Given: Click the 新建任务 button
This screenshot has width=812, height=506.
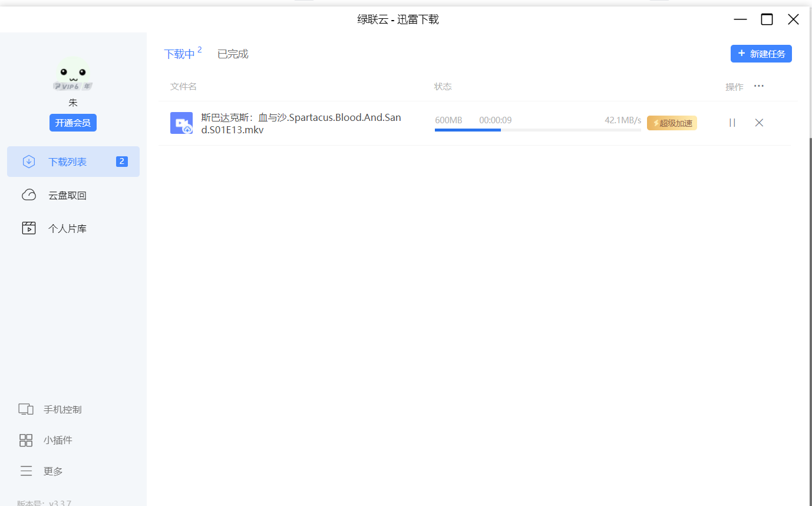Looking at the screenshot, I should (761, 54).
